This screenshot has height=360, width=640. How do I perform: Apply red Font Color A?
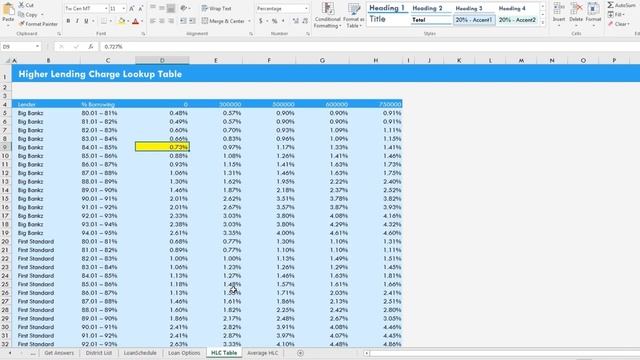coord(136,21)
